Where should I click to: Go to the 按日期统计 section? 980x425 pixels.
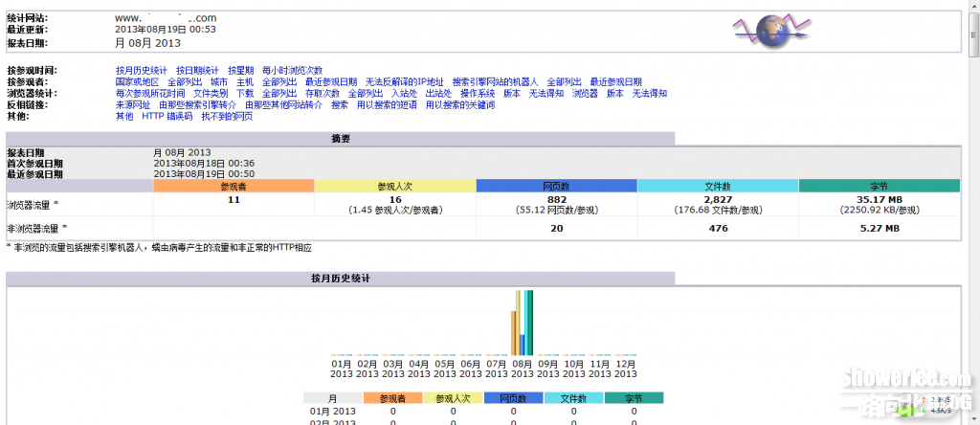coord(197,71)
